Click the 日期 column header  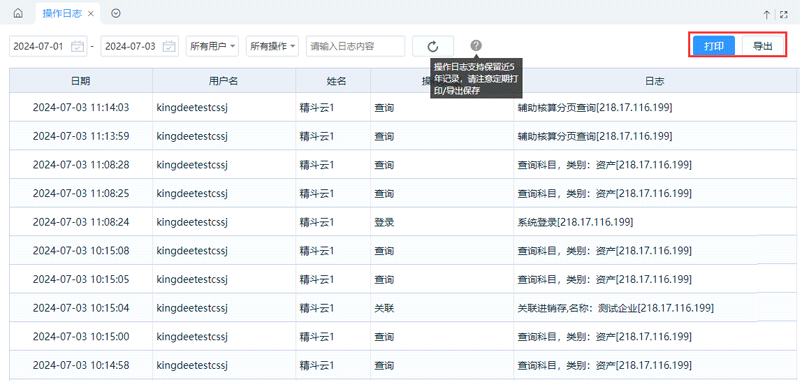point(81,81)
